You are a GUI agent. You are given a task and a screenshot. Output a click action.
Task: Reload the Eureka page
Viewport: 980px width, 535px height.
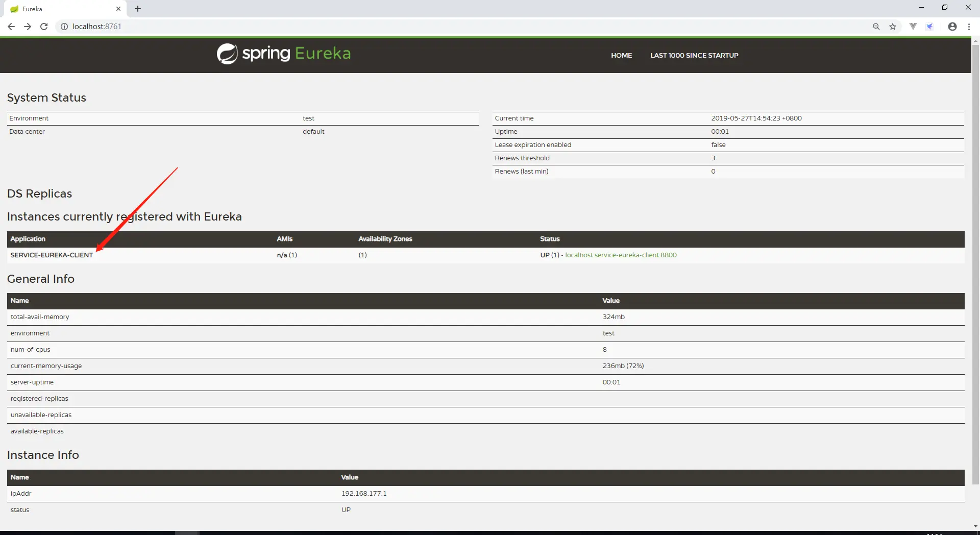tap(44, 27)
